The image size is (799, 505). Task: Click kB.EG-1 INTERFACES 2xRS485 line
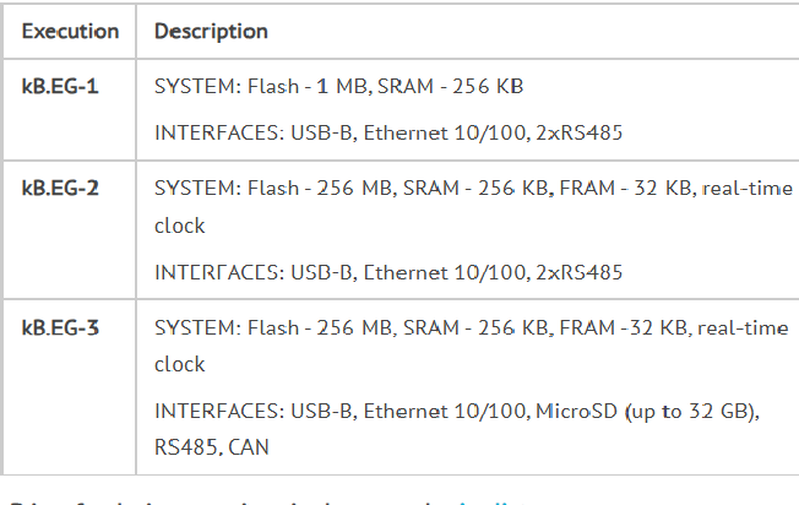[x=388, y=132]
